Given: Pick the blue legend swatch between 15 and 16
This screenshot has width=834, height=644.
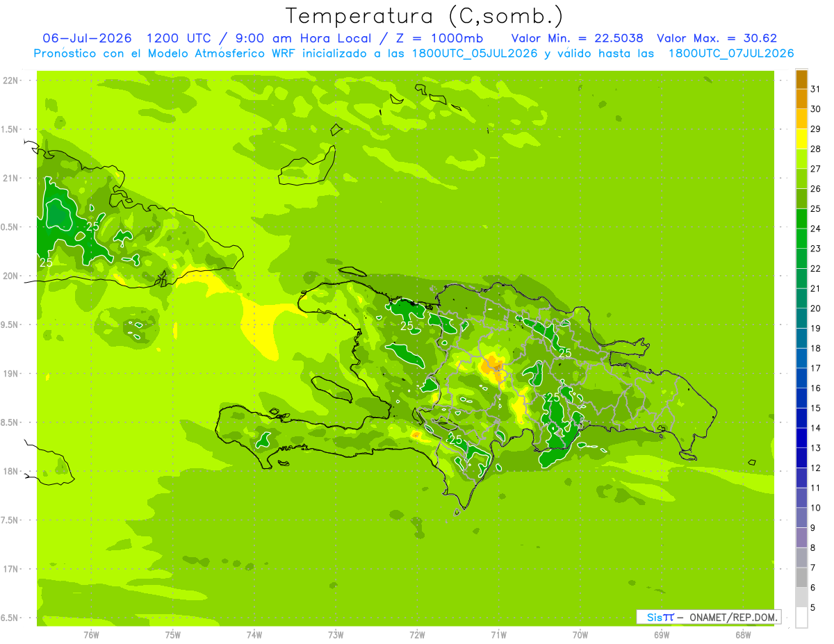Looking at the screenshot, I should pos(801,398).
